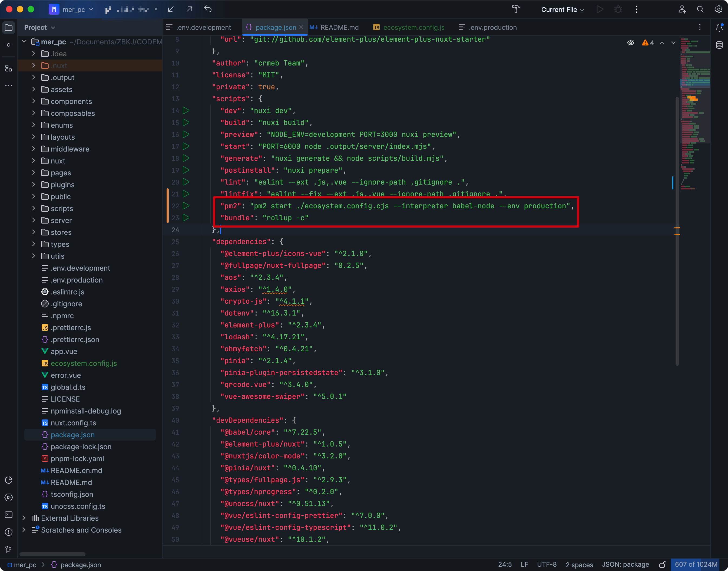This screenshot has width=728, height=571.
Task: Open IDE settings gear icon
Action: click(x=719, y=9)
